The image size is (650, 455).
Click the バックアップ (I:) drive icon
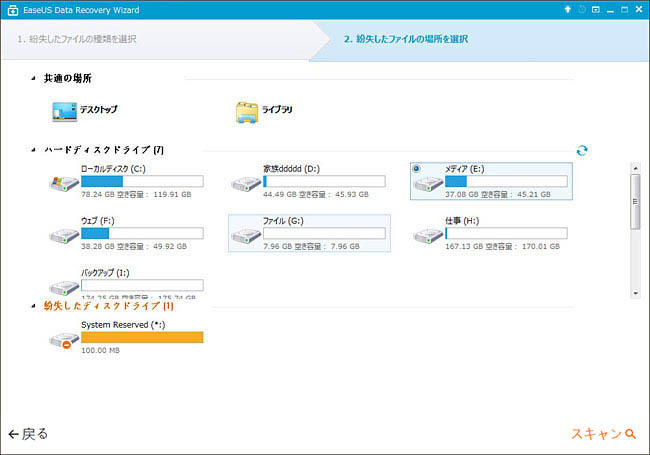[x=64, y=287]
